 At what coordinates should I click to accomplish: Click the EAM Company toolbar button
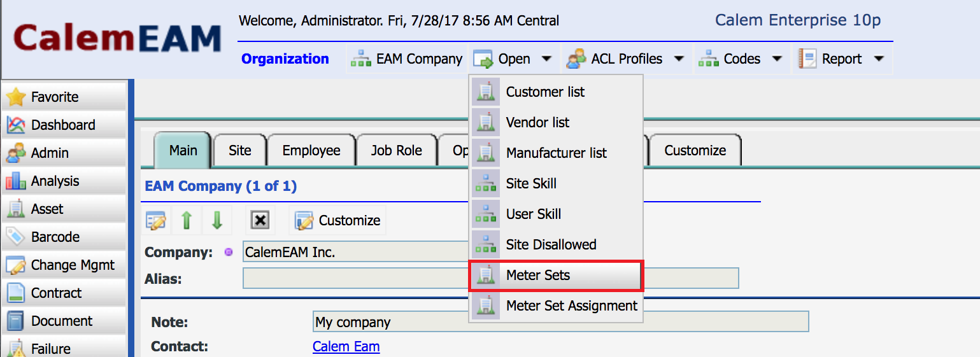[x=407, y=59]
